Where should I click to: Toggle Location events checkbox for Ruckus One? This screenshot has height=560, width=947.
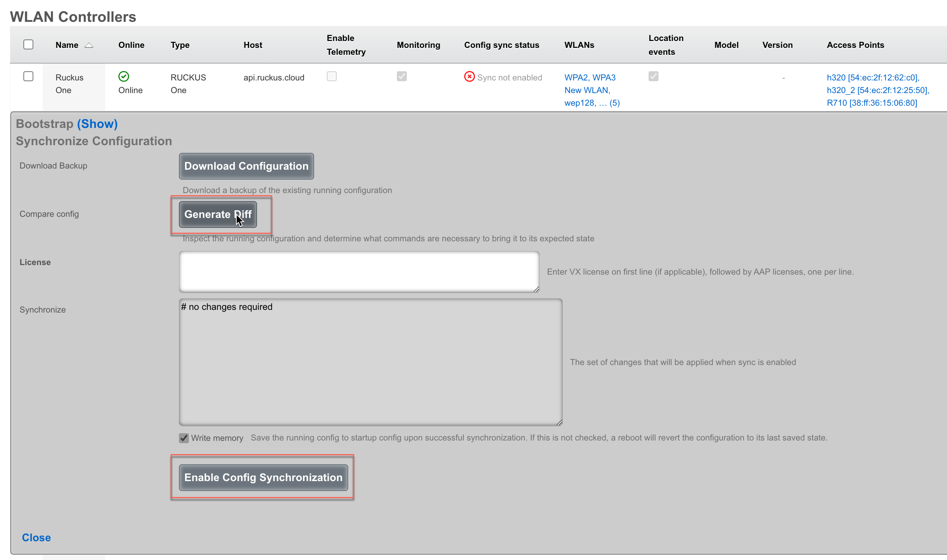coord(654,76)
